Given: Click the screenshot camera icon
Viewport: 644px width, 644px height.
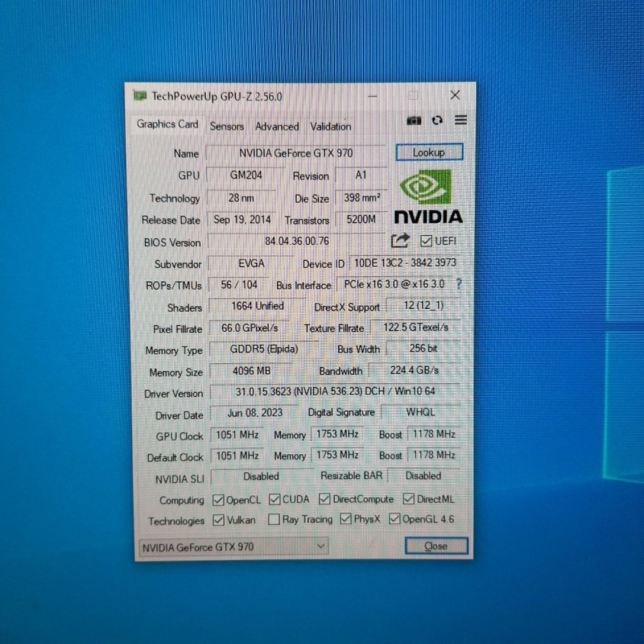Looking at the screenshot, I should (x=414, y=121).
